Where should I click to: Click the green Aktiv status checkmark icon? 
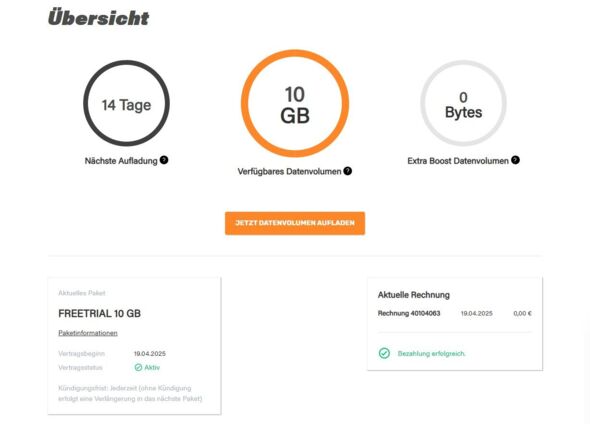(138, 367)
